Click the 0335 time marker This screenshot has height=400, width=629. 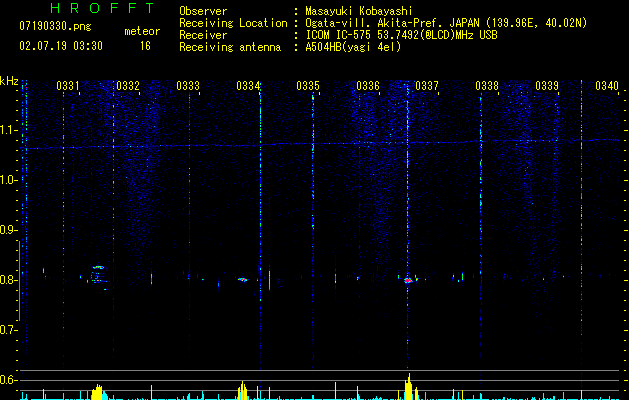pos(308,86)
